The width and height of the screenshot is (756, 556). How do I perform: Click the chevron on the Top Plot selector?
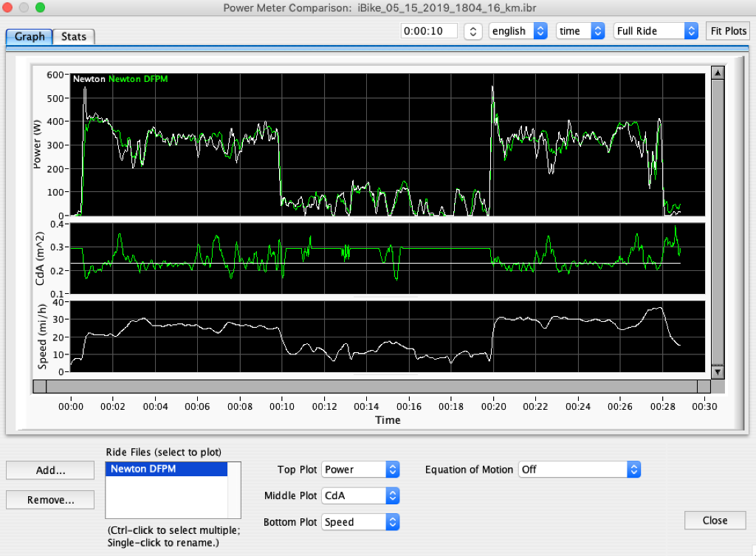coord(392,469)
